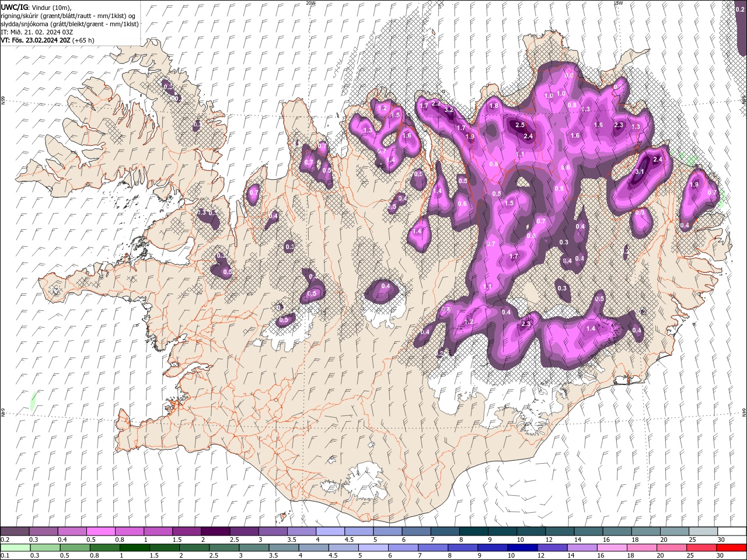This screenshot has height=560, width=747.
Task: Select the coral red 25 swatch, bottom legend row
Action: click(x=701, y=548)
